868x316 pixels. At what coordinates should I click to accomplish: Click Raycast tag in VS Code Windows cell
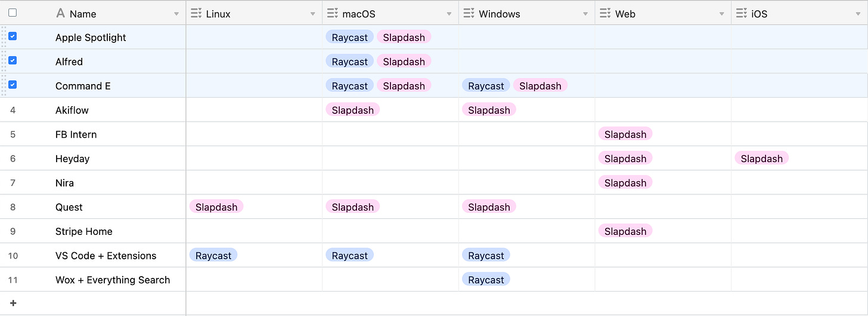pyautogui.click(x=486, y=256)
